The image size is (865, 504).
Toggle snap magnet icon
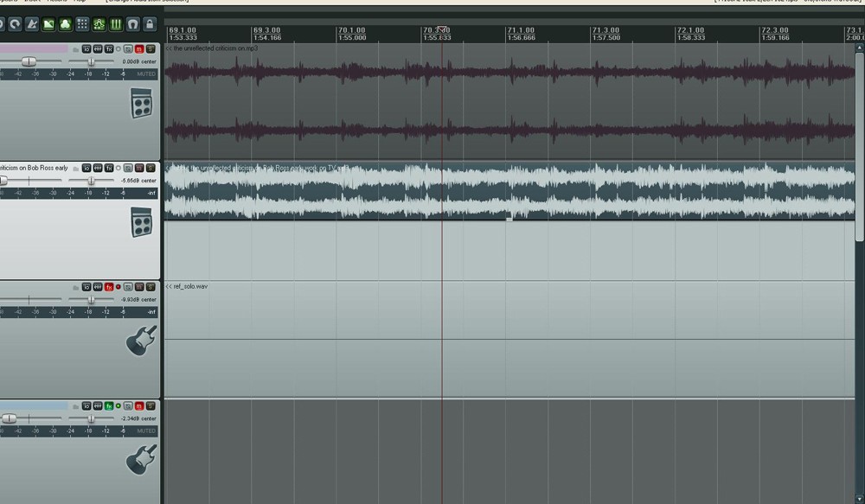click(132, 23)
